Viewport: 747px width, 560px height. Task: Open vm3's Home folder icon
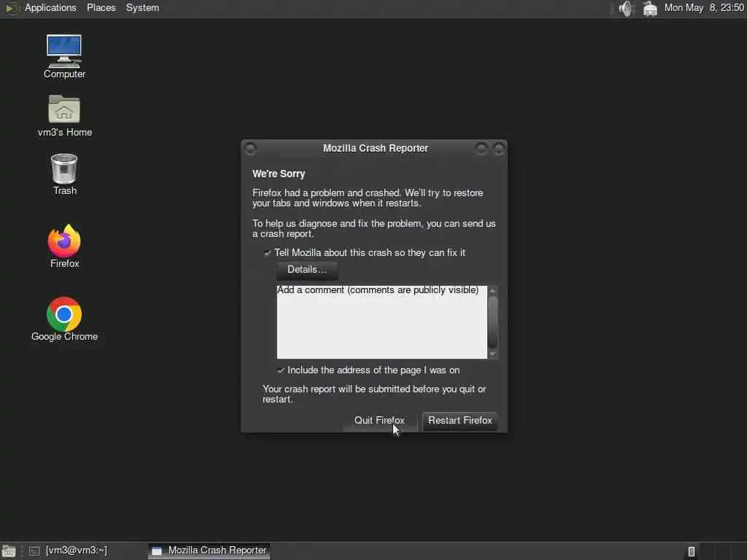coord(64,116)
